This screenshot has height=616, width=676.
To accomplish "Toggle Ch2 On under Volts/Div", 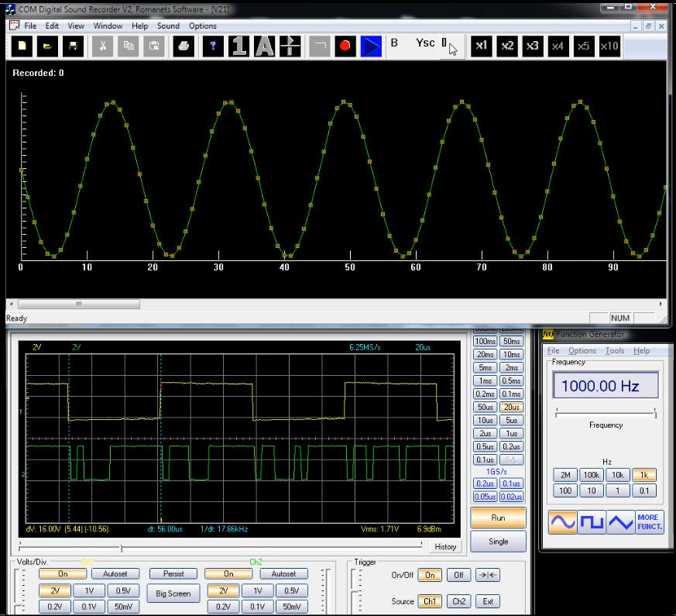I will [228, 573].
